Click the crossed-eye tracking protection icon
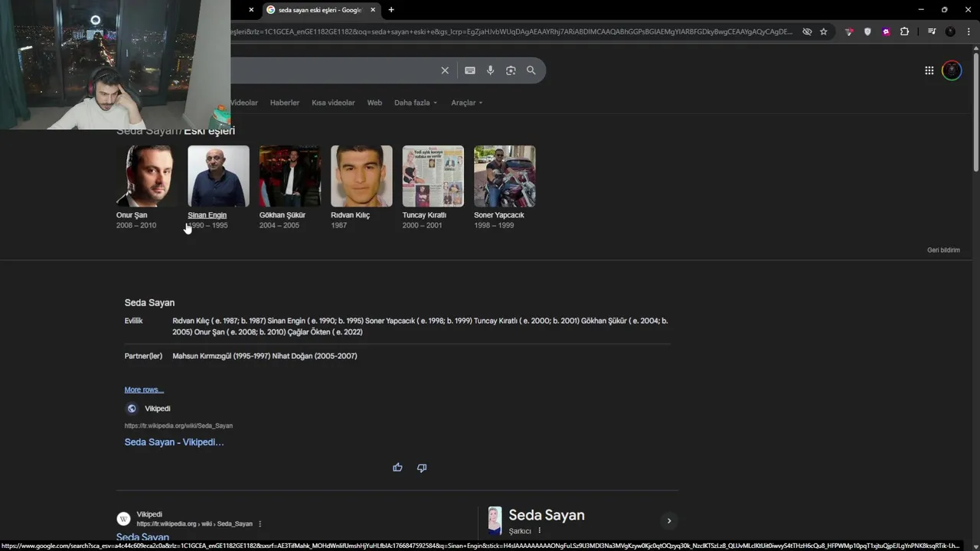The height and width of the screenshot is (551, 980). point(807,31)
